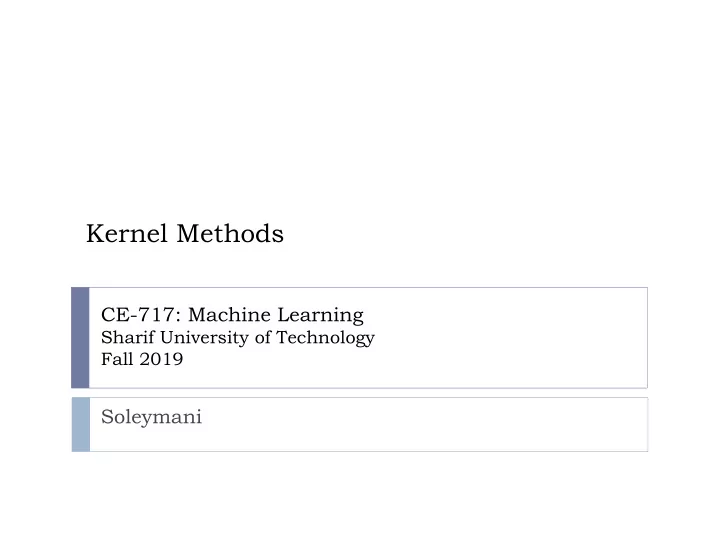
Task: Click the Soleymani author name
Action: pyautogui.click(x=152, y=417)
